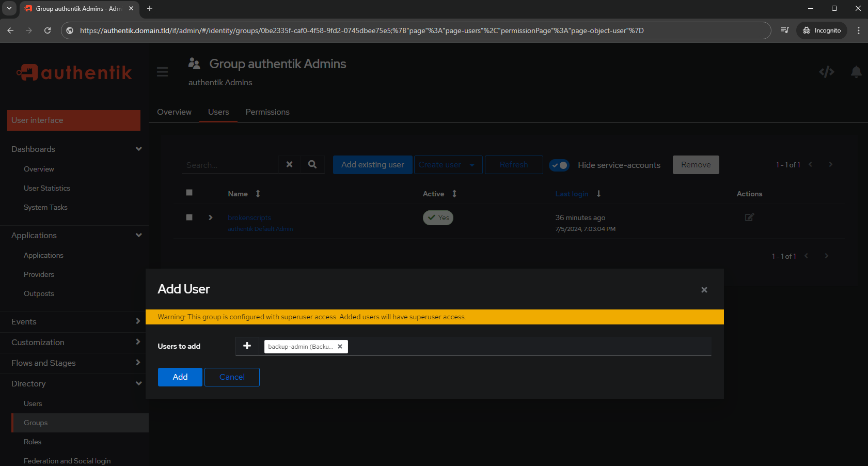
Task: Collapse the Directory section
Action: coord(138,383)
